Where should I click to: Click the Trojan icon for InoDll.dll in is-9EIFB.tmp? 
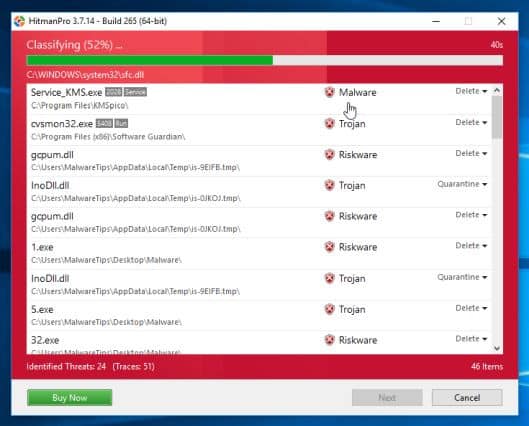pyautogui.click(x=330, y=278)
